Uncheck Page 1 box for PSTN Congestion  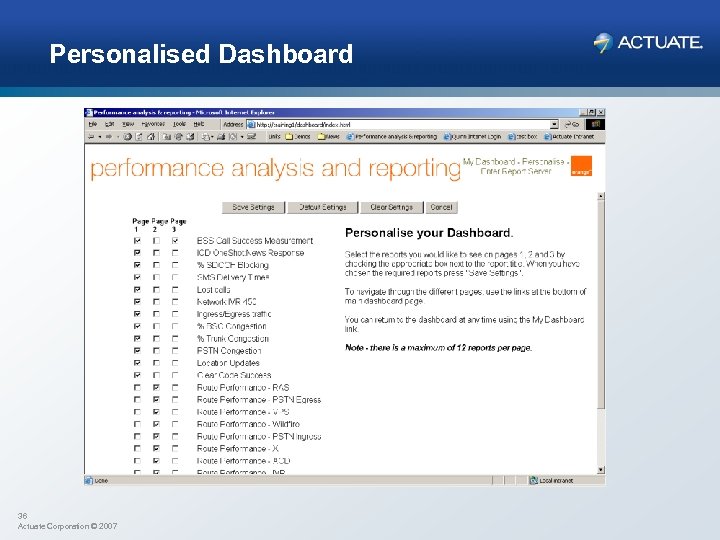tap(137, 350)
